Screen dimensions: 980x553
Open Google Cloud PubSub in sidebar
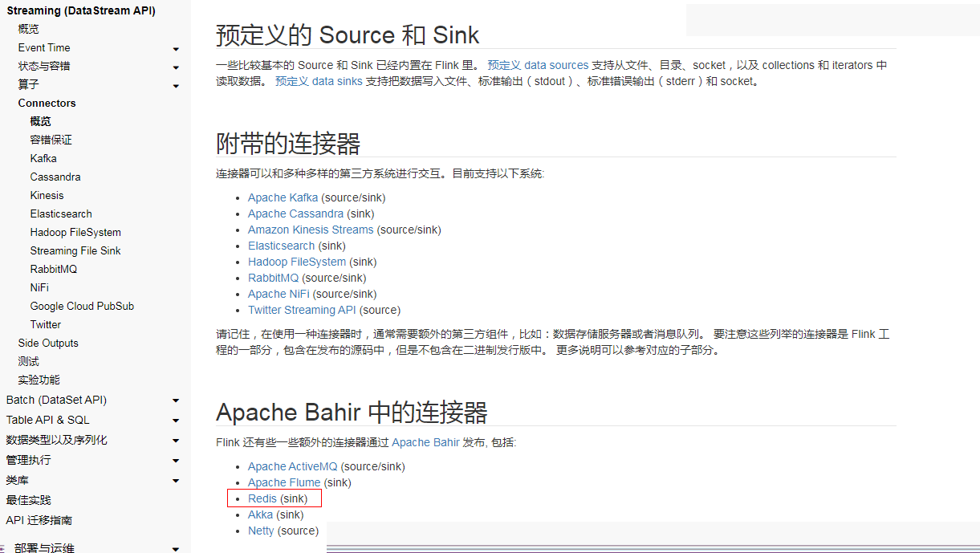(82, 306)
